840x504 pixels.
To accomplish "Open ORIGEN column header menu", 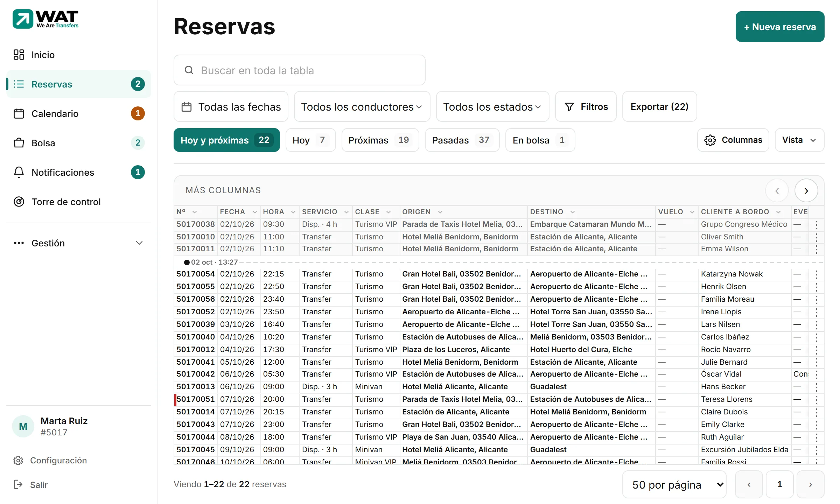I will click(x=440, y=212).
